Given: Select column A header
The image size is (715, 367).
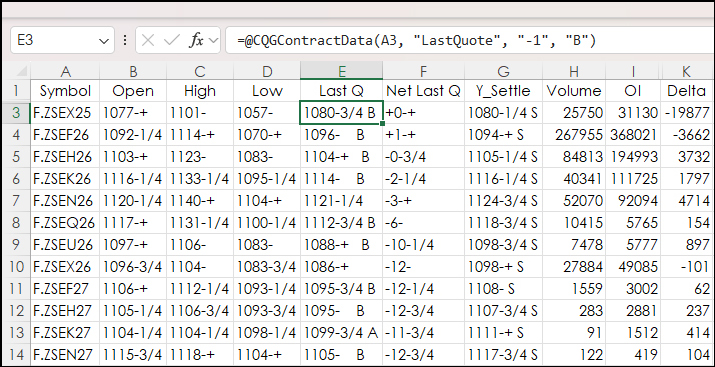Looking at the screenshot, I should 65,71.
